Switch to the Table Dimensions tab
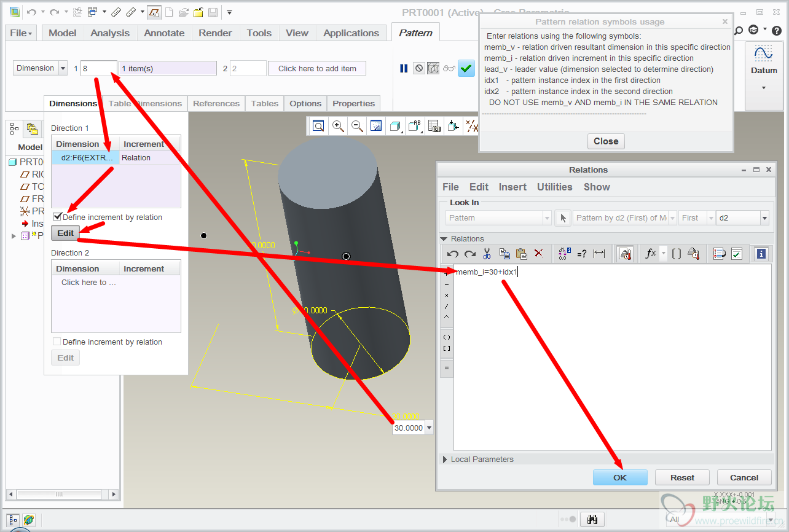 [145, 103]
